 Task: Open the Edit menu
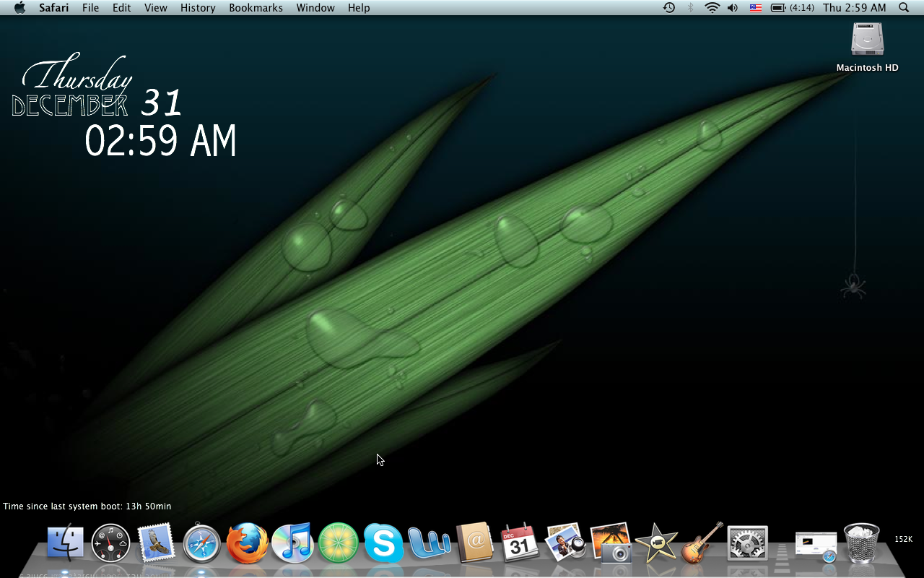pos(121,8)
